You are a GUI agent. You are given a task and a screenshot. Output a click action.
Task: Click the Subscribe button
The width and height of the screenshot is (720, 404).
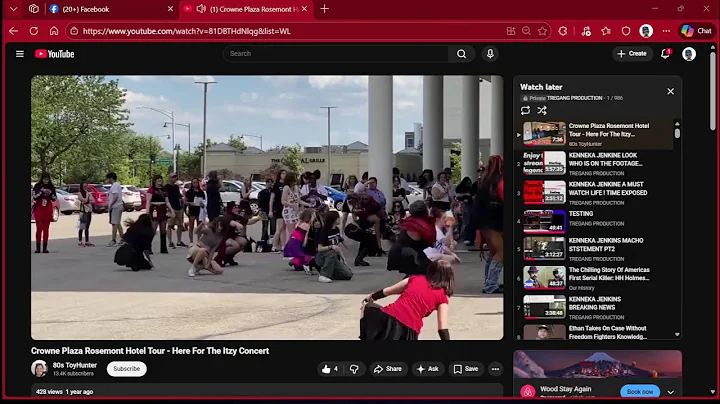click(127, 369)
